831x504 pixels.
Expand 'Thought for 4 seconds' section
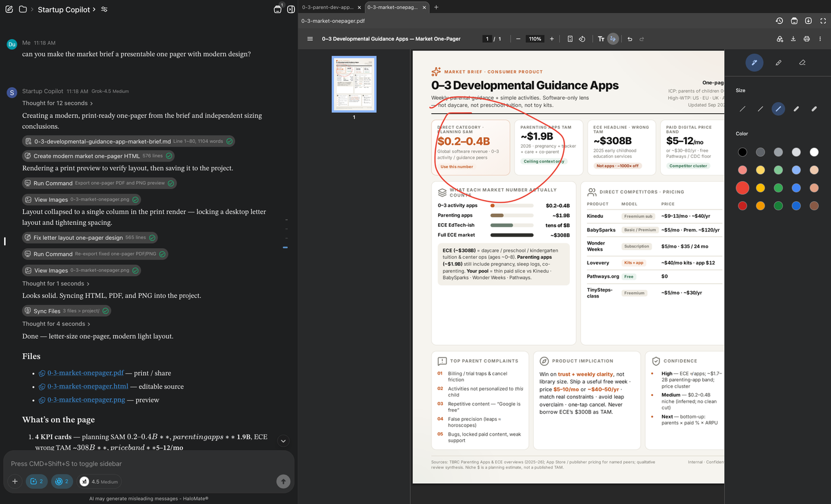coord(56,324)
